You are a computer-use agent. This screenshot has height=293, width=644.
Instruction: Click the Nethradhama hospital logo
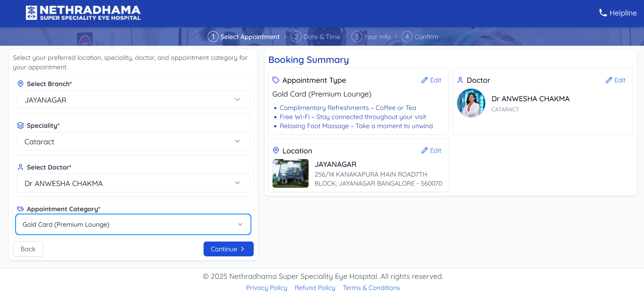point(83,13)
